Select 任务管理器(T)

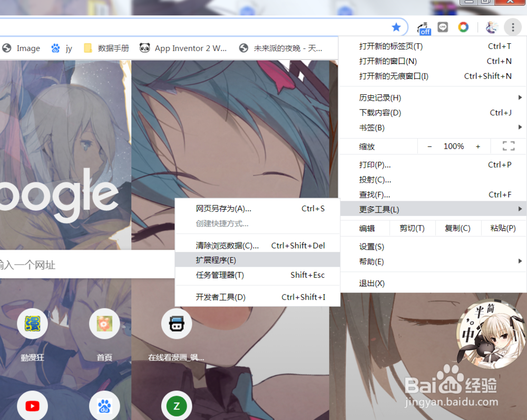point(258,275)
